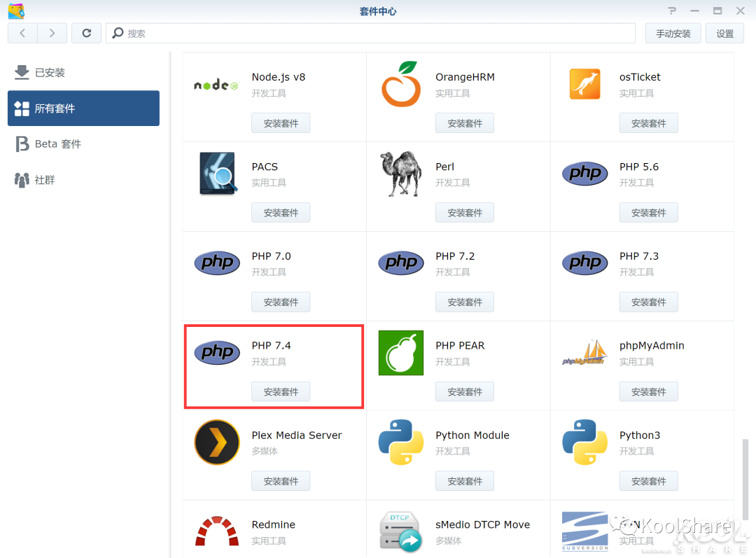Image resolution: width=756 pixels, height=558 pixels.
Task: Select the 社群 sidebar item
Action: [83, 180]
